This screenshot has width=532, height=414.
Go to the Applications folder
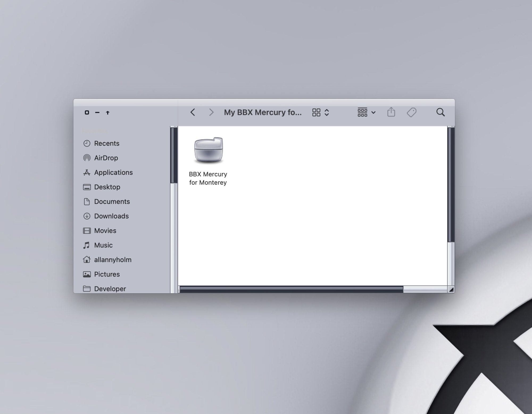(113, 172)
